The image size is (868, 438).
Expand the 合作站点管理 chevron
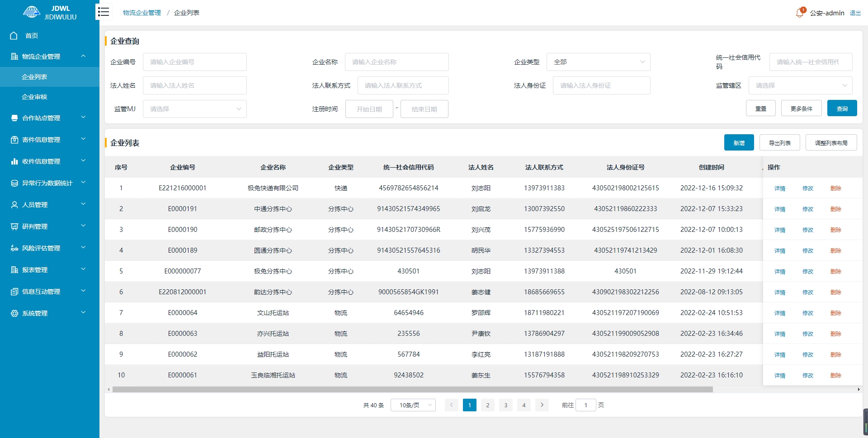click(x=83, y=118)
